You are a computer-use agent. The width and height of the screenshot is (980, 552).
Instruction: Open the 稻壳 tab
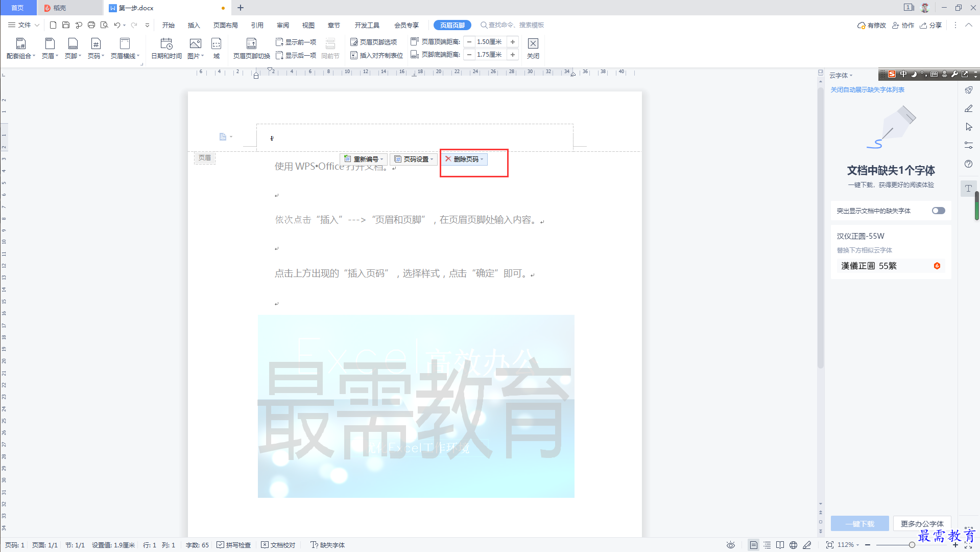[x=70, y=8]
